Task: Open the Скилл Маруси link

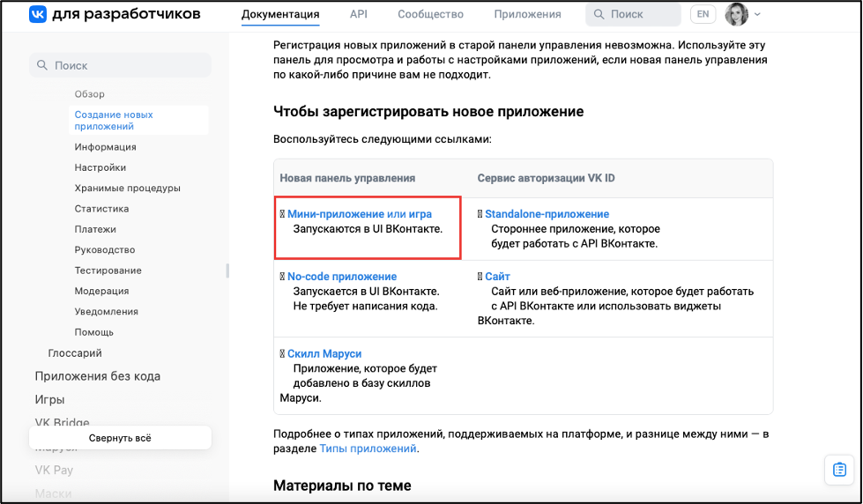Action: 324,354
